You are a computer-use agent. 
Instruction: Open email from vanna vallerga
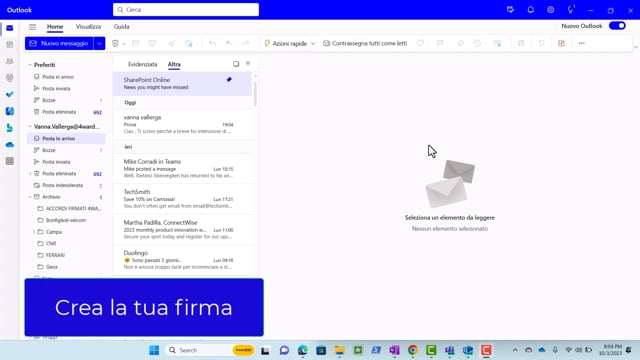click(182, 124)
